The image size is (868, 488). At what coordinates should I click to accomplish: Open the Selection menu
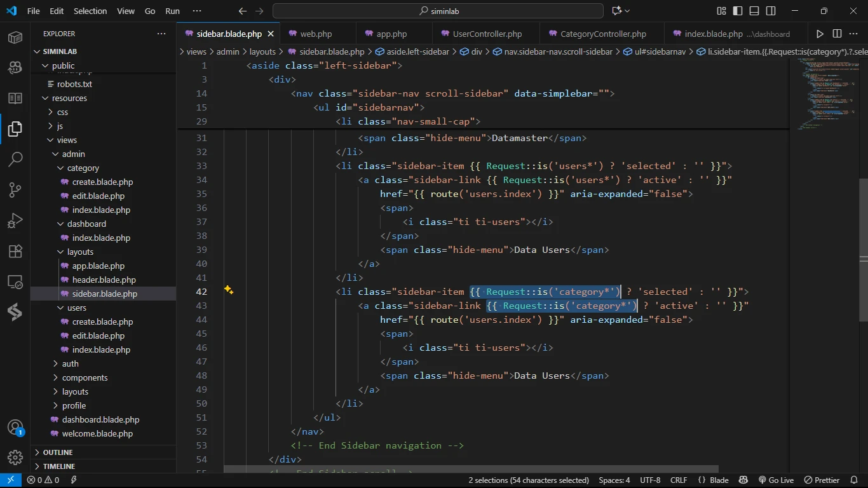pos(90,11)
